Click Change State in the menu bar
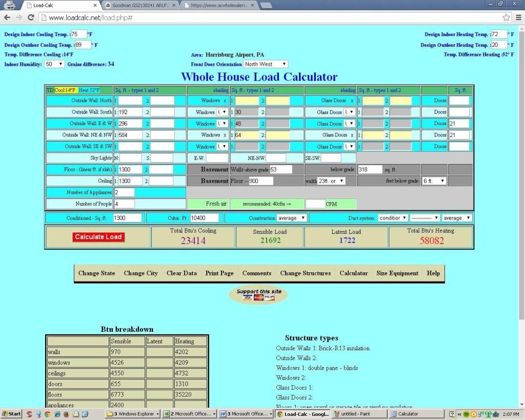This screenshot has height=420, width=525. [96, 273]
